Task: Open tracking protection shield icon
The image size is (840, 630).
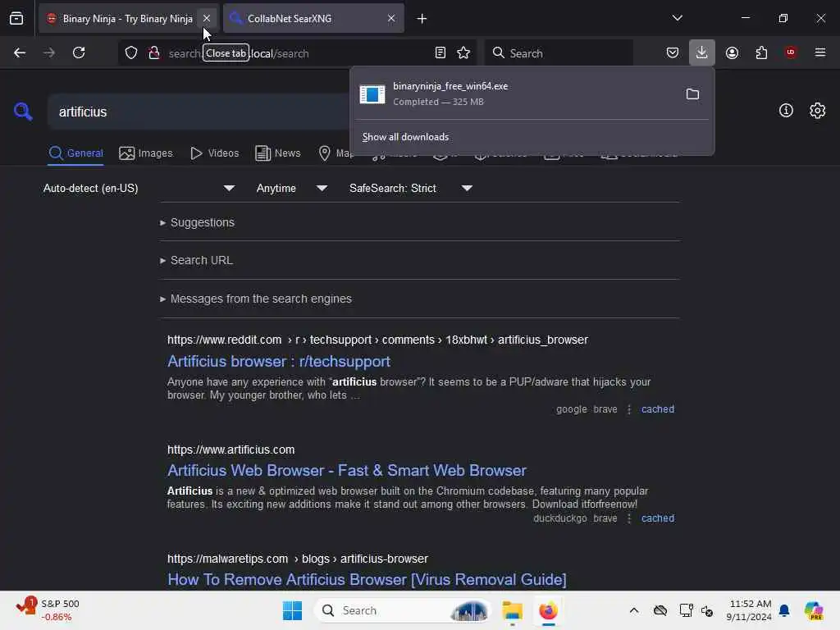Action: click(131, 53)
